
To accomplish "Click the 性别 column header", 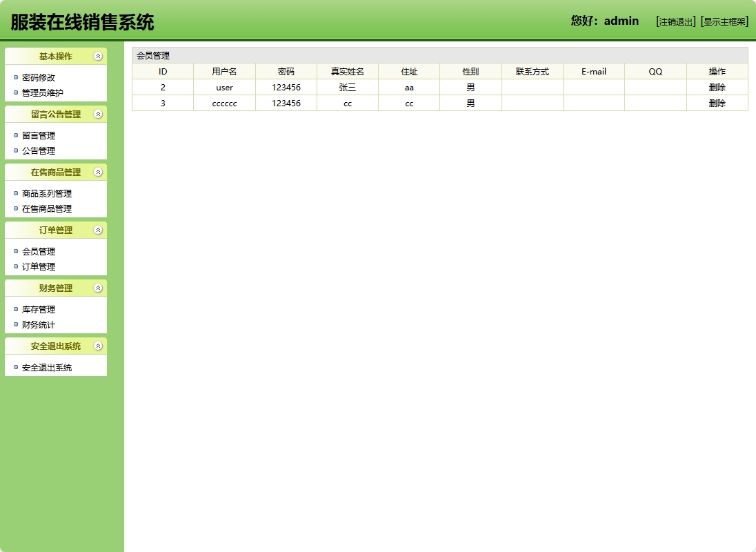I will (470, 71).
